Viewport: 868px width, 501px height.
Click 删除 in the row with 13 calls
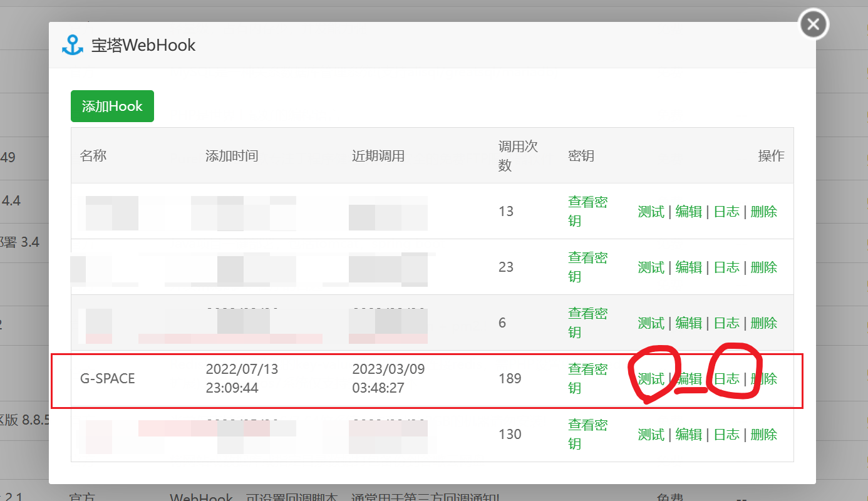[763, 212]
